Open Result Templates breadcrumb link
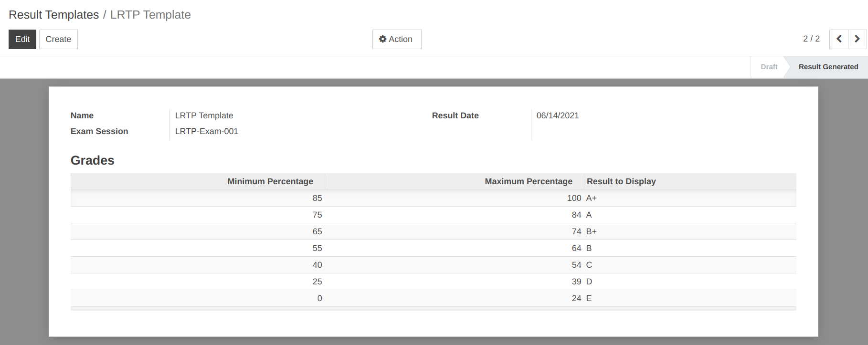This screenshot has height=345, width=868. point(53,15)
